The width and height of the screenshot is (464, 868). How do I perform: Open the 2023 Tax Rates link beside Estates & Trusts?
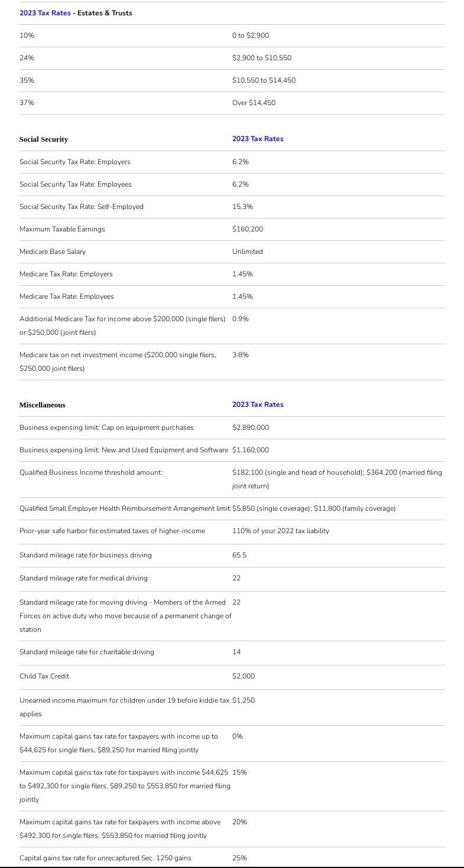point(45,13)
